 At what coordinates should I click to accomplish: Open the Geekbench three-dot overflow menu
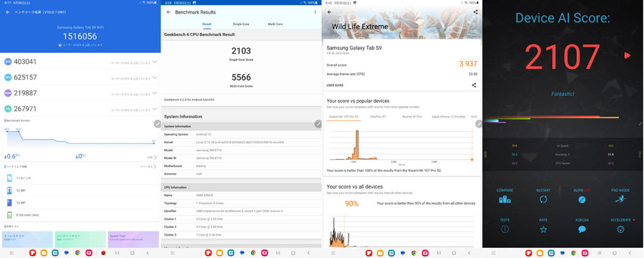point(315,12)
